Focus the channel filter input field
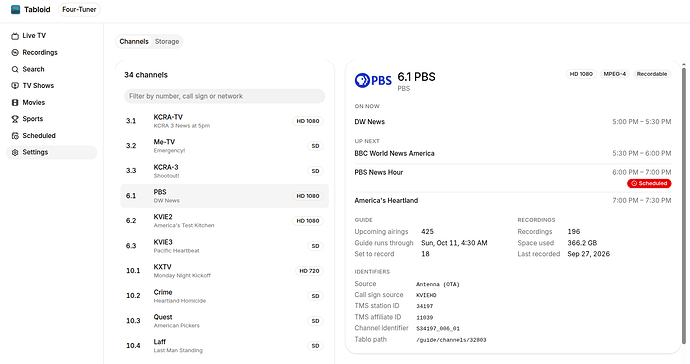Image resolution: width=690 pixels, height=364 pixels. [x=224, y=96]
